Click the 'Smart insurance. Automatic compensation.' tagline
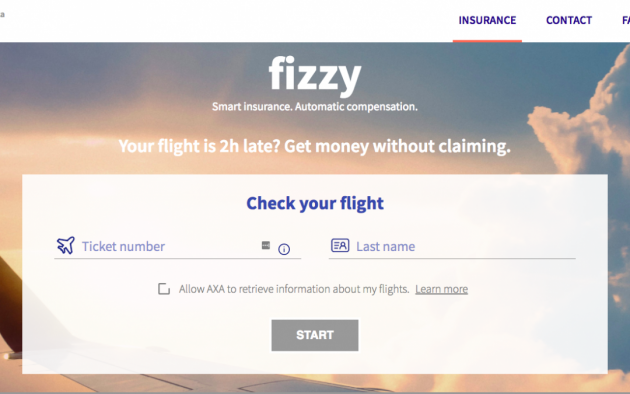This screenshot has height=394, width=630. (x=315, y=107)
